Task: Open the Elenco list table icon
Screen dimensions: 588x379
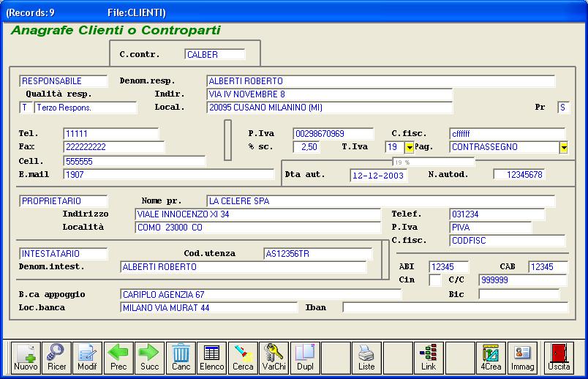Action: [212, 358]
